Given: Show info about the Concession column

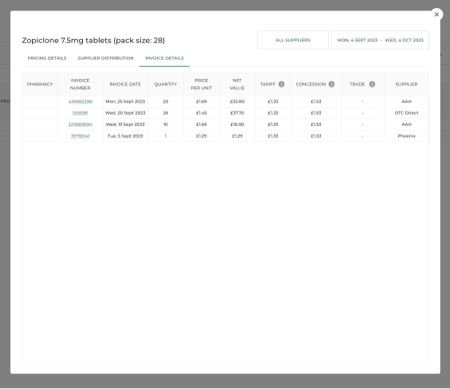Looking at the screenshot, I should point(331,84).
